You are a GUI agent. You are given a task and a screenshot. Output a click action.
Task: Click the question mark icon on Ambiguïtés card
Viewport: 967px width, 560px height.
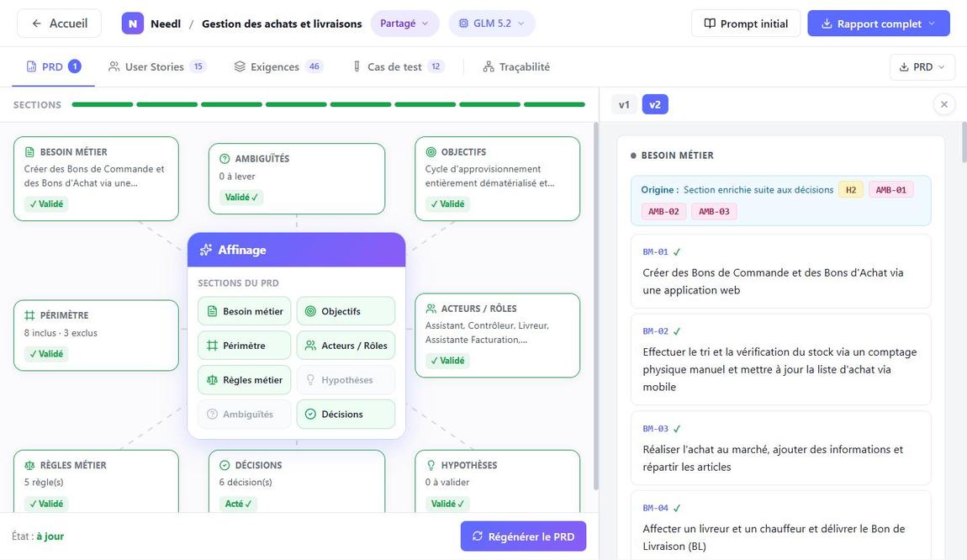(225, 159)
